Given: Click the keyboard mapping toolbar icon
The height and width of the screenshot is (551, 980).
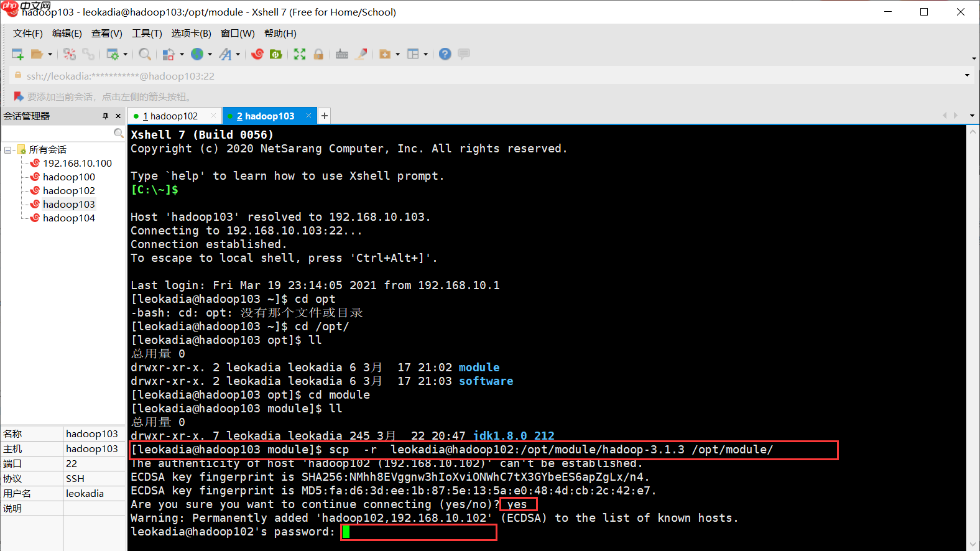Looking at the screenshot, I should coord(342,54).
